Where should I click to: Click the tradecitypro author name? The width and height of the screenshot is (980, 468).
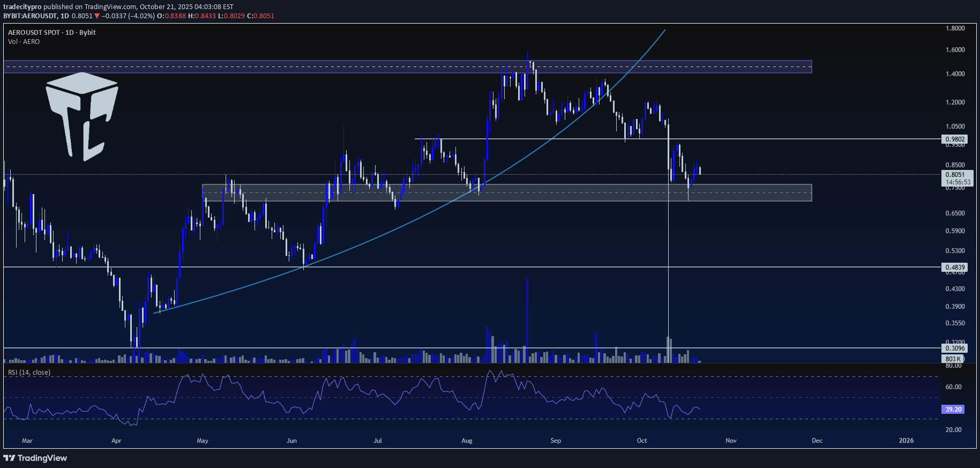pyautogui.click(x=23, y=7)
